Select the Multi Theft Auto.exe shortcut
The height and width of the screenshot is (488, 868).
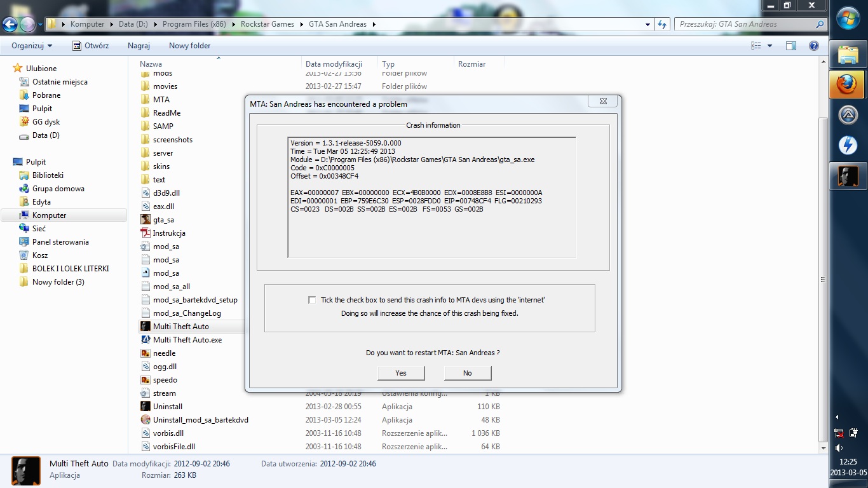click(x=187, y=340)
